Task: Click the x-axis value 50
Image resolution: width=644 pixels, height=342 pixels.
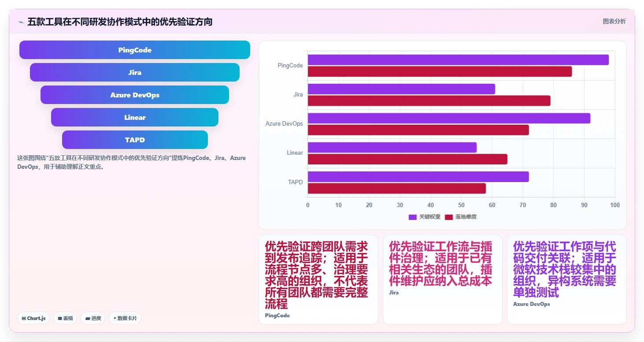Action: (x=461, y=205)
